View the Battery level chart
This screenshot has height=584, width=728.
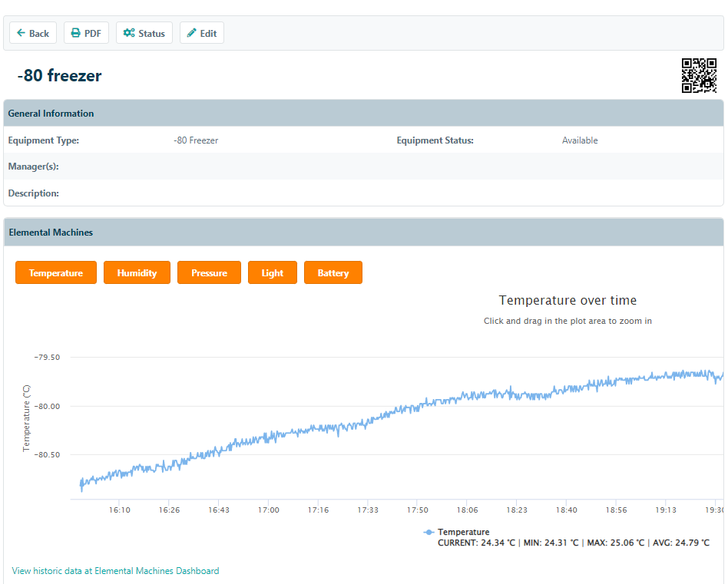(x=333, y=272)
